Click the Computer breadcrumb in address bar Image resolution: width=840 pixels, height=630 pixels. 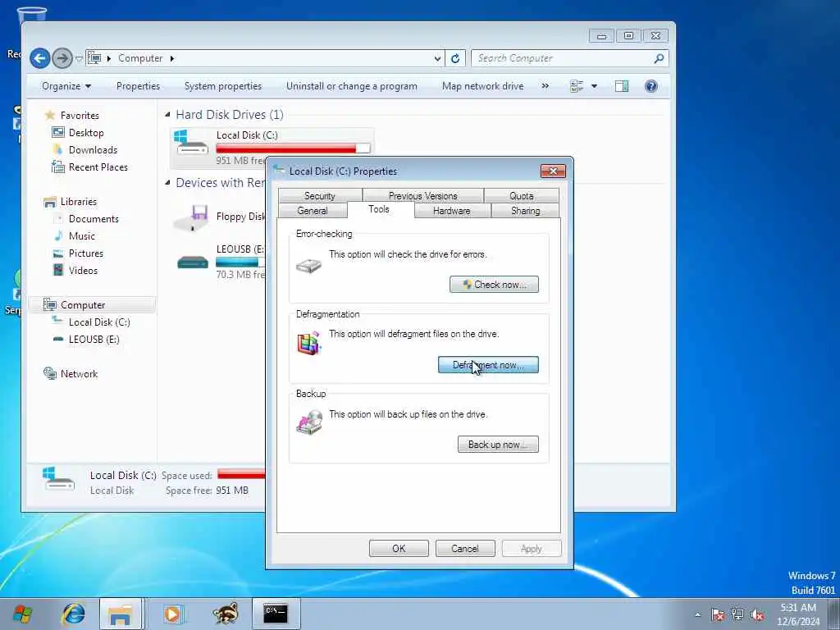139,58
